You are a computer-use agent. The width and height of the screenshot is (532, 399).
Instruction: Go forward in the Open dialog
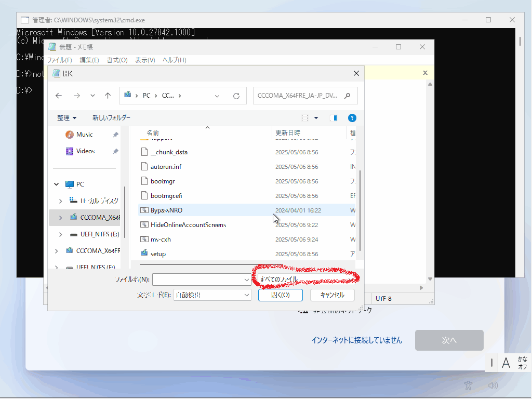(77, 96)
